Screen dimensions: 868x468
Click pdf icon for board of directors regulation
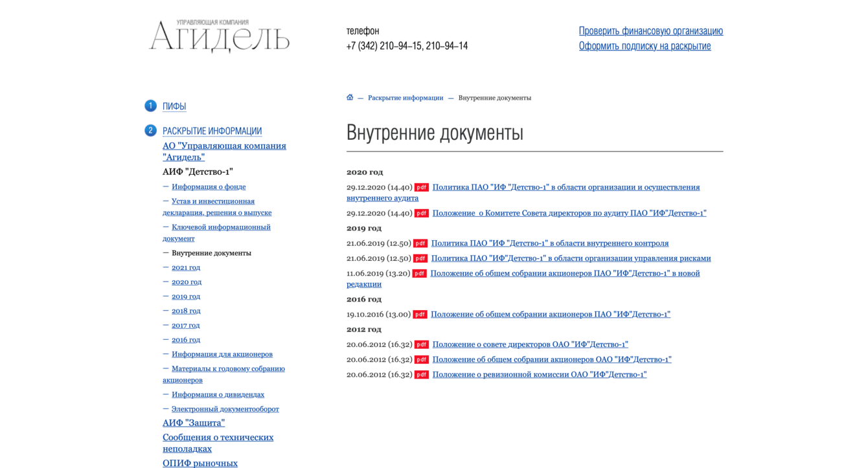coord(422,345)
